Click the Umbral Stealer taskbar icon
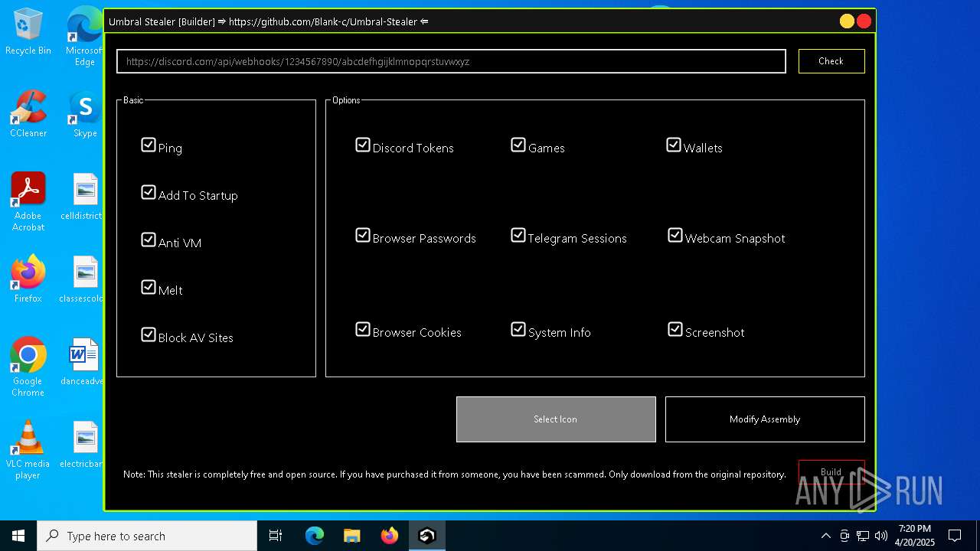Viewport: 980px width, 551px height. click(426, 536)
